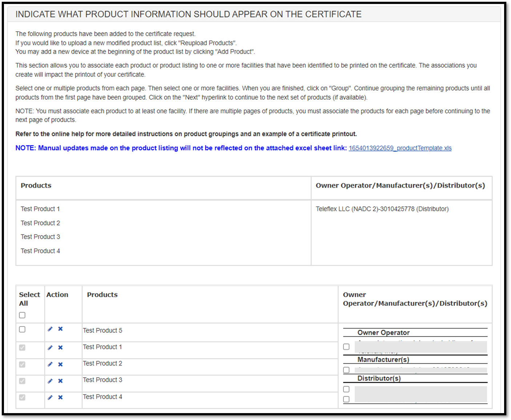Screen dimensions: 511x420
Task: Remove Test Product 3 via X icon
Action: 60,381
